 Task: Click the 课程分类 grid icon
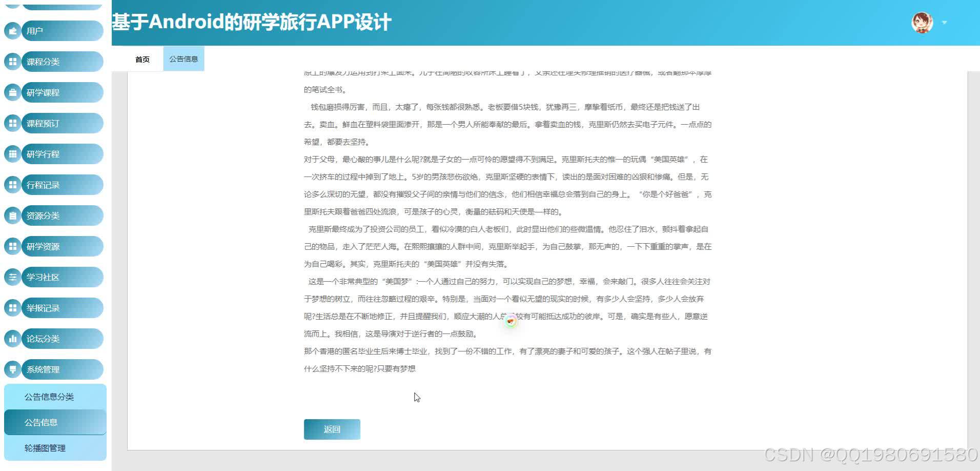13,62
